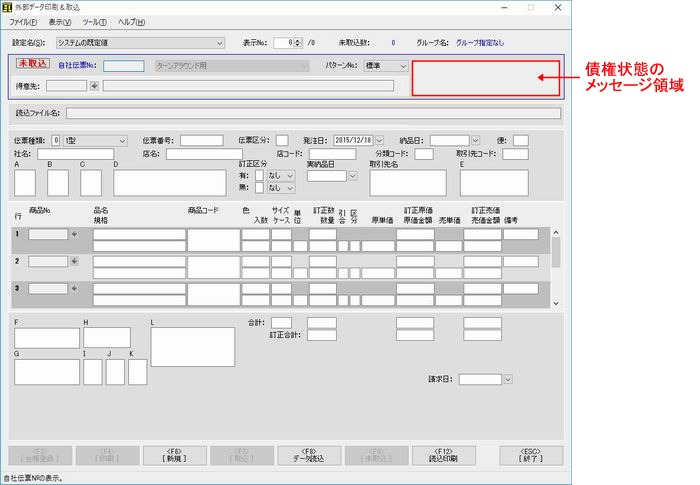
Task: Open the 設定名 system default dropdown
Action: (219, 43)
